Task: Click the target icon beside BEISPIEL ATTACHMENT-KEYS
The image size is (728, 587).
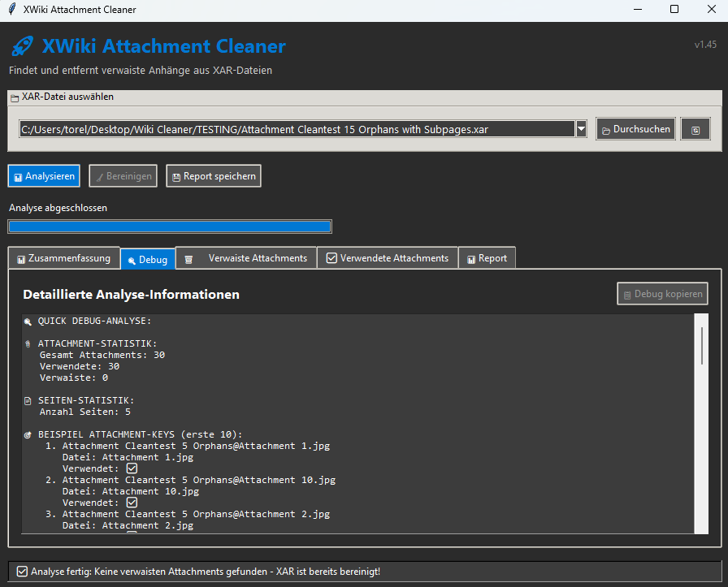Action: click(28, 435)
